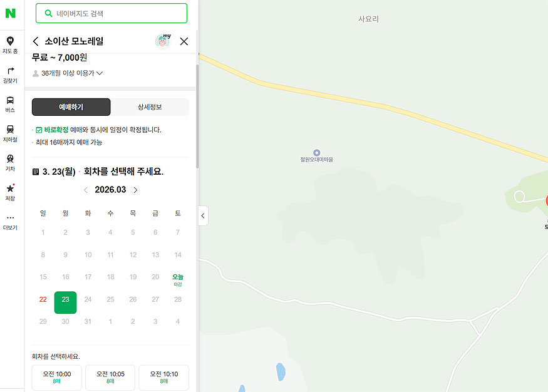Click the Naver logo icon
This screenshot has width=548, height=392.
click(10, 14)
